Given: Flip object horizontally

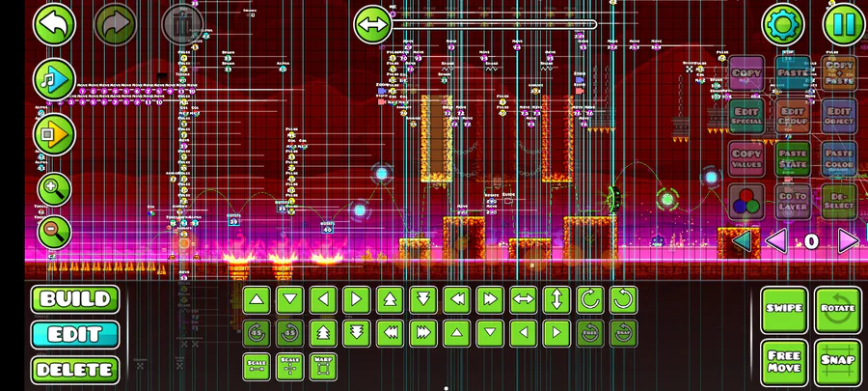Looking at the screenshot, I should coord(523,300).
